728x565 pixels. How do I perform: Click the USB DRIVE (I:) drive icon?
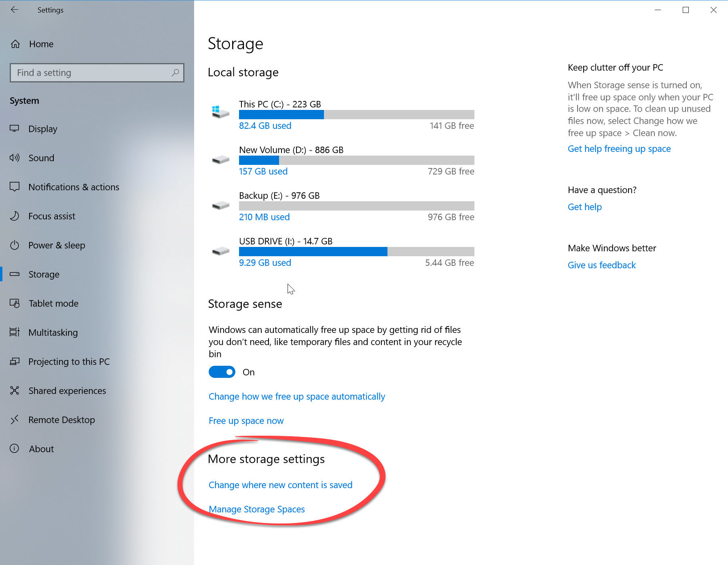tap(220, 251)
